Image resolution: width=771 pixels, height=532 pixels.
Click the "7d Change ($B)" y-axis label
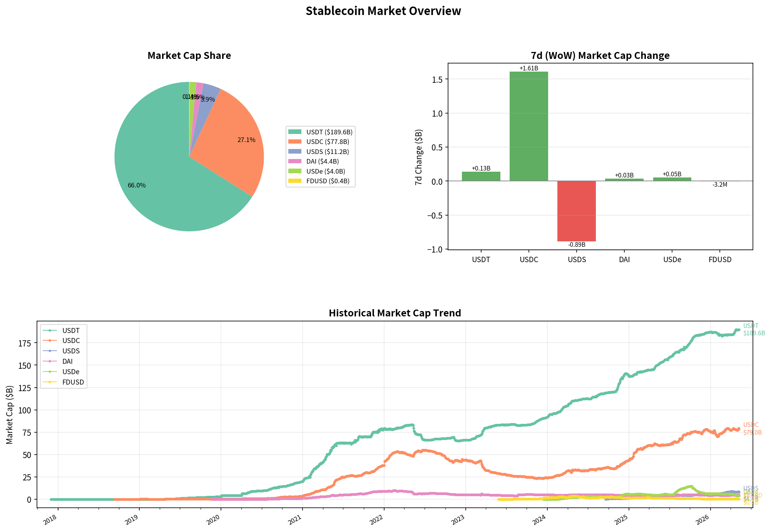coord(419,157)
